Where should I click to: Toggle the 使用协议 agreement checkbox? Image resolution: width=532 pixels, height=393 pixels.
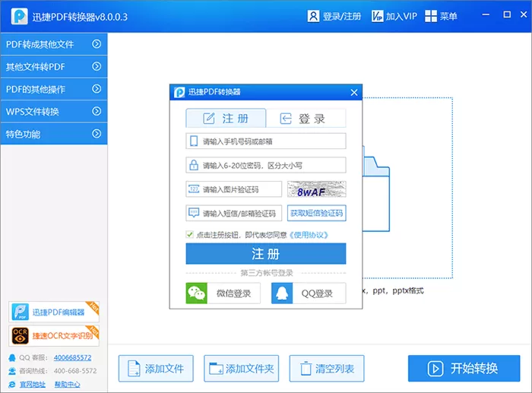pos(189,235)
